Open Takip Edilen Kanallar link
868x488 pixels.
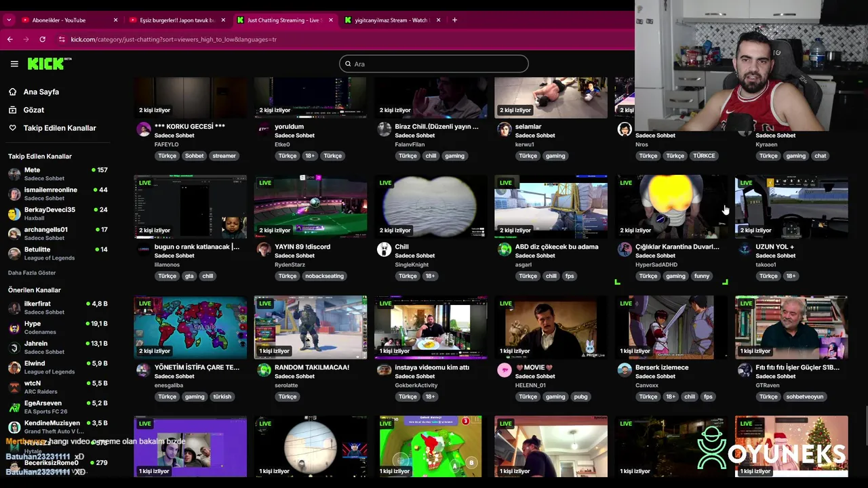60,128
